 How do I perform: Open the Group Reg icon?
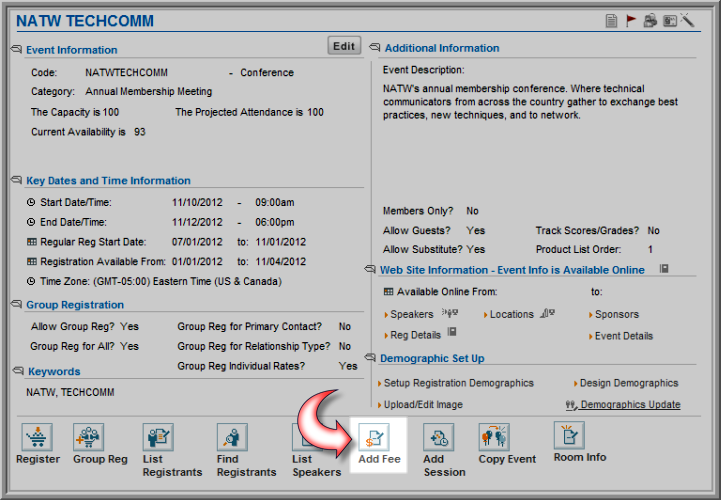(88, 437)
